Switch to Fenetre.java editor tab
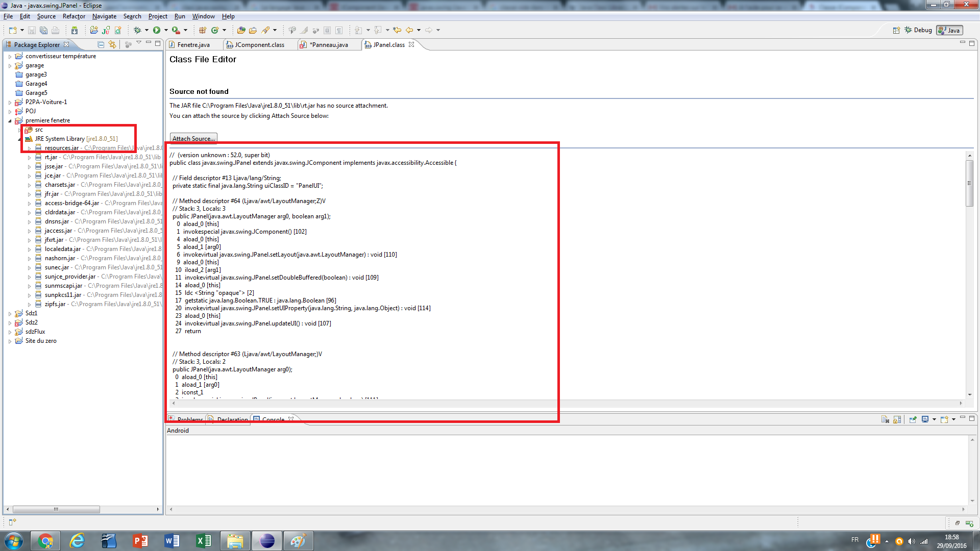 tap(193, 45)
